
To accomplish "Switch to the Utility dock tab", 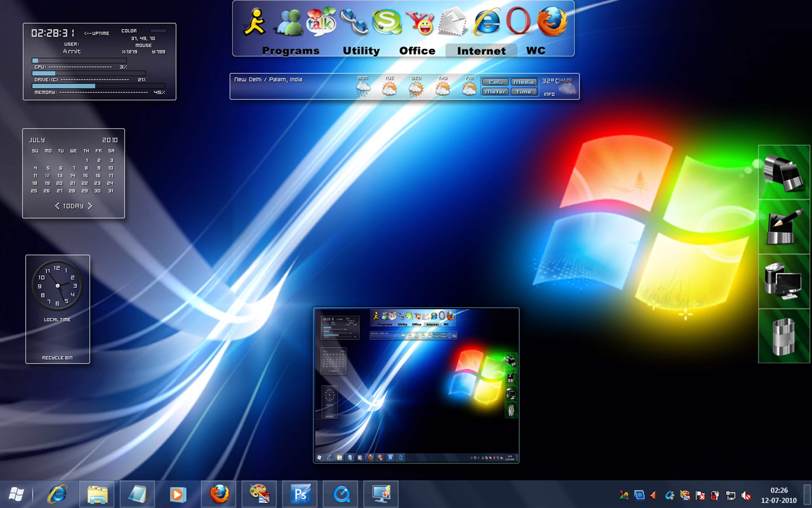I will (x=361, y=51).
